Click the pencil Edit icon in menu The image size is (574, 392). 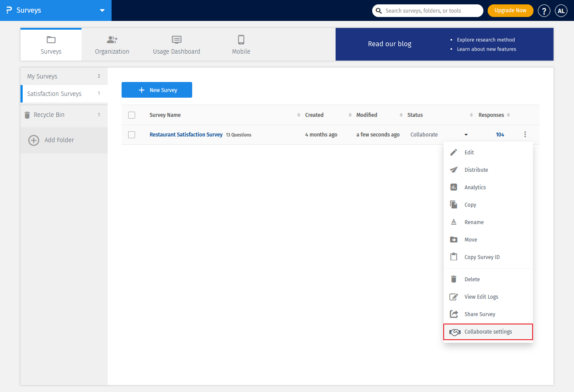pyautogui.click(x=454, y=152)
